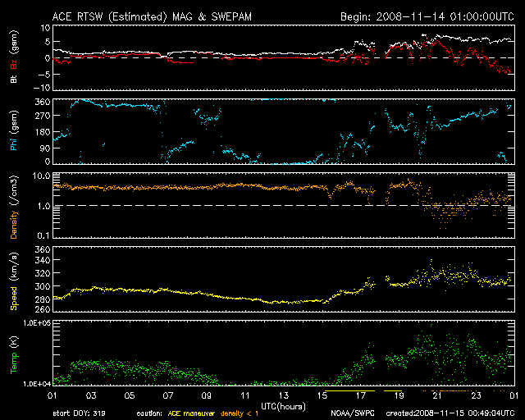Screen dimensions: 525x420
Task: Click the '360' tick on the Speed axis
Action: 43,249
